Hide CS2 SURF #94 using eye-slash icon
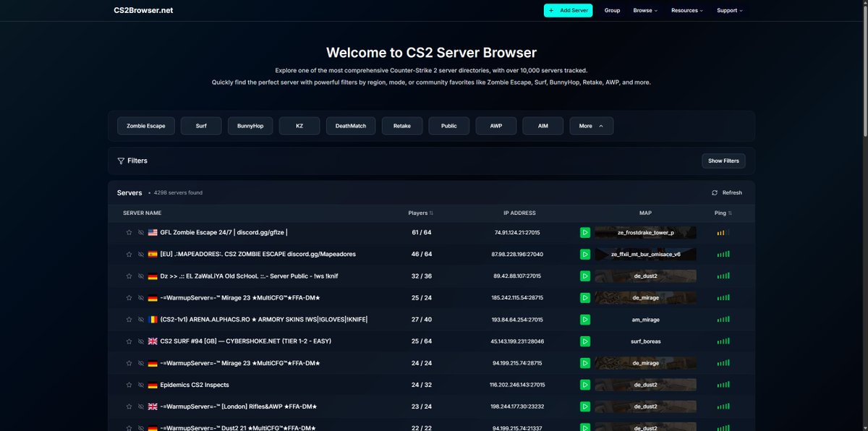 [141, 341]
